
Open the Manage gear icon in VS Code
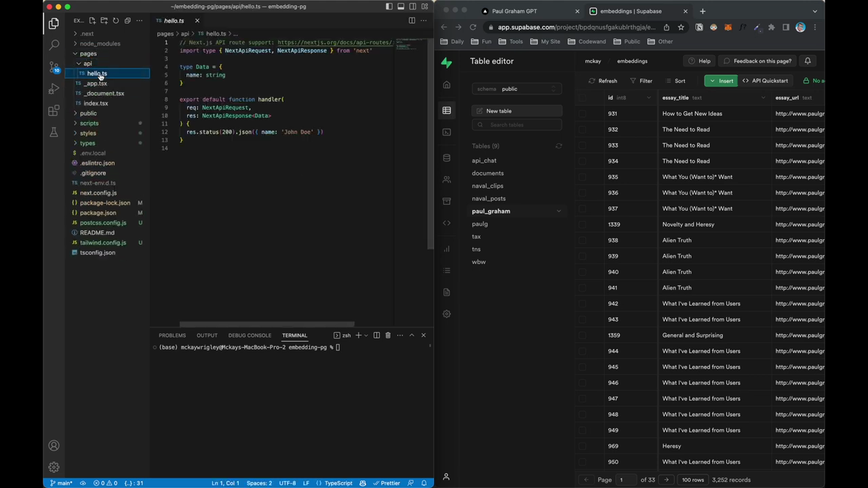coord(54,467)
